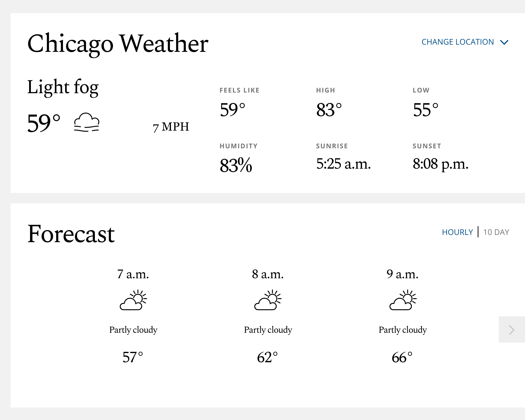This screenshot has height=420, width=525.
Task: Click the Chicago Weather heading
Action: 118,44
